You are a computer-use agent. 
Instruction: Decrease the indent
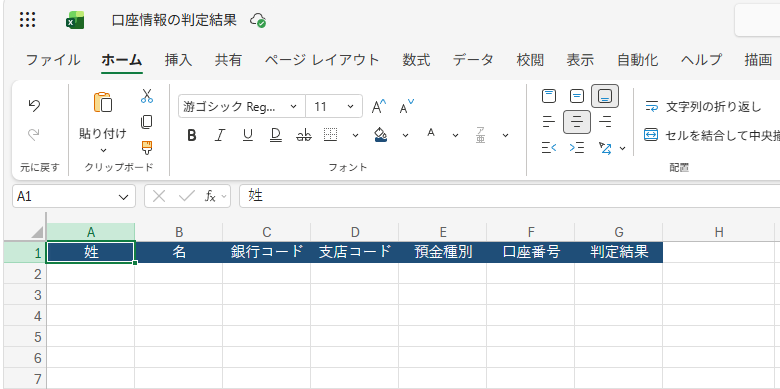pos(549,148)
